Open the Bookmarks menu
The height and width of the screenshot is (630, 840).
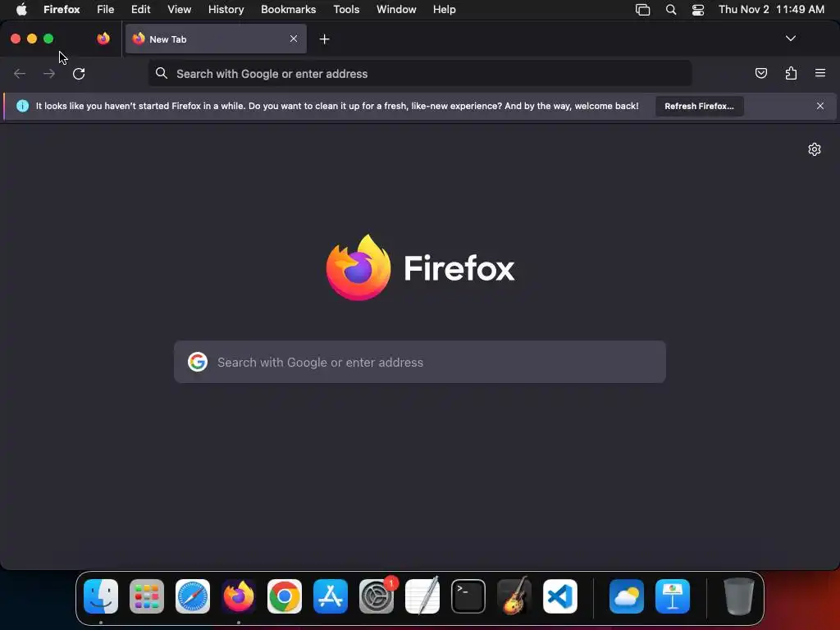[288, 10]
